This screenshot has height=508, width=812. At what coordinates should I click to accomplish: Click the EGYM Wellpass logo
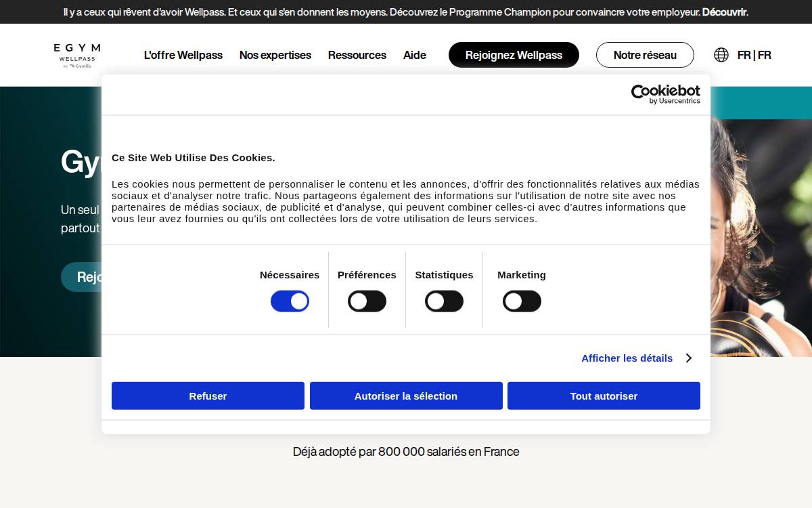pos(77,56)
